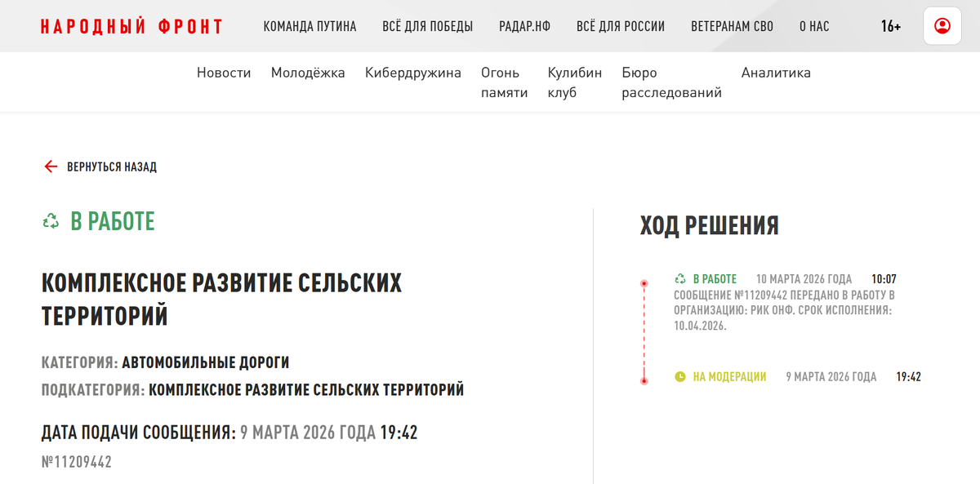
Task: Switch to the Молодёжка section
Action: 308,73
